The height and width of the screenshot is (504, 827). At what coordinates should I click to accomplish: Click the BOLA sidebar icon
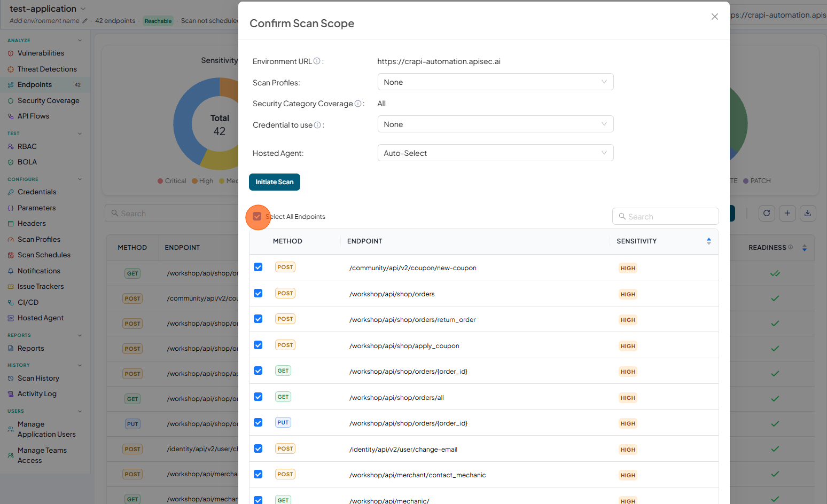(11, 162)
